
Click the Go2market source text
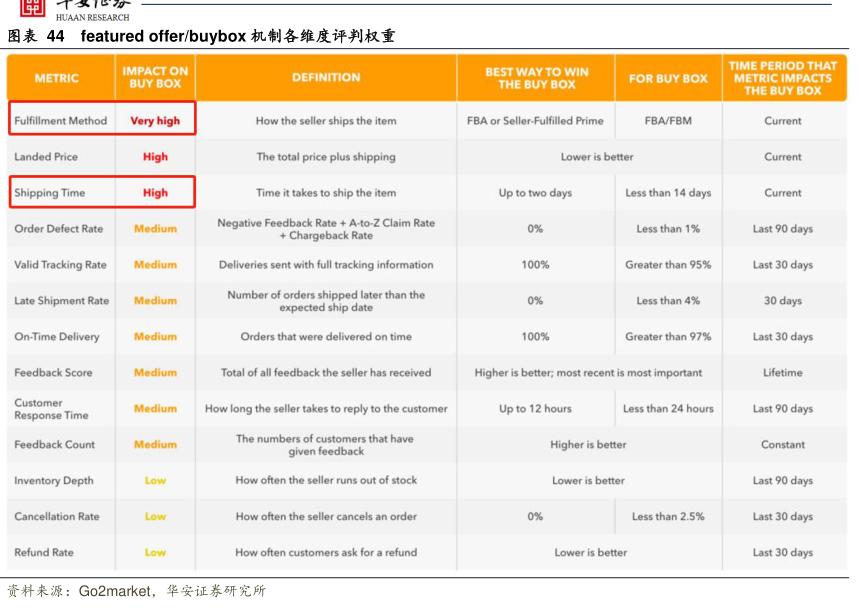click(x=113, y=591)
